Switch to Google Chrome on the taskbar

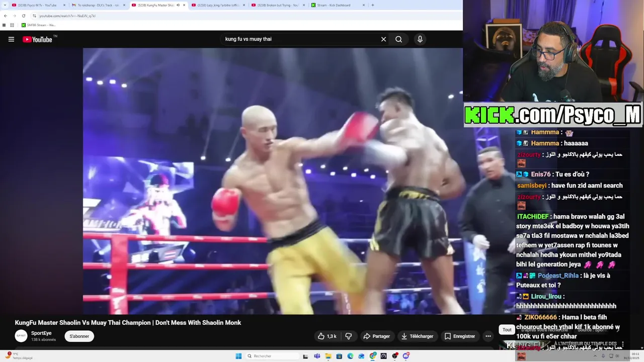click(373, 356)
